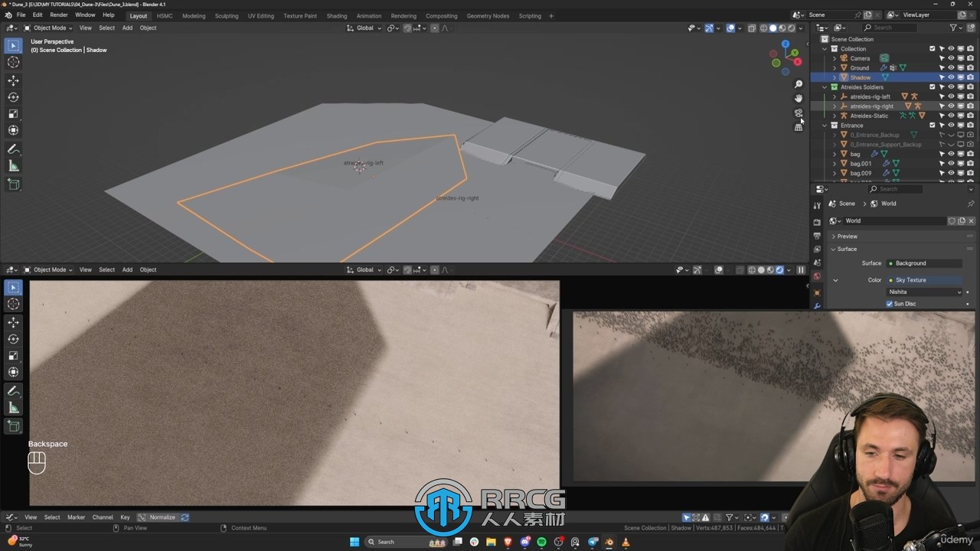Open the Key menu in graph editor
Image resolution: width=980 pixels, height=551 pixels.
125,517
